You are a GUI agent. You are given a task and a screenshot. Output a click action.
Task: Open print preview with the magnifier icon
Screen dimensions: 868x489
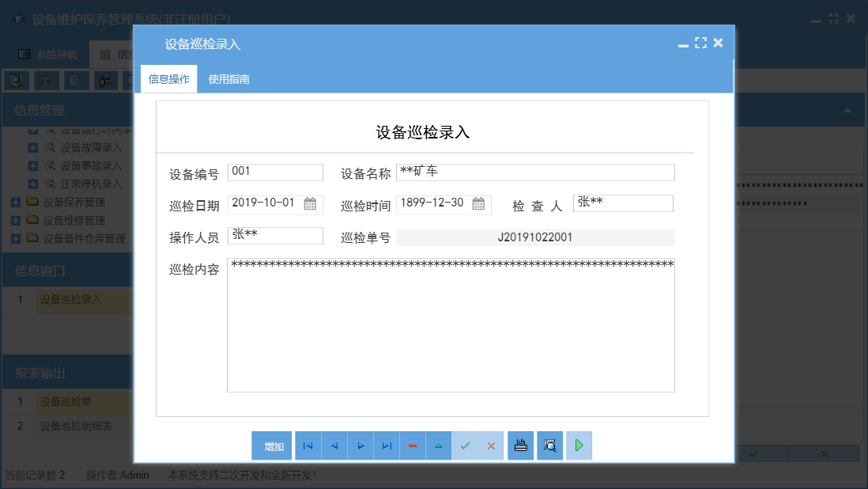(549, 445)
